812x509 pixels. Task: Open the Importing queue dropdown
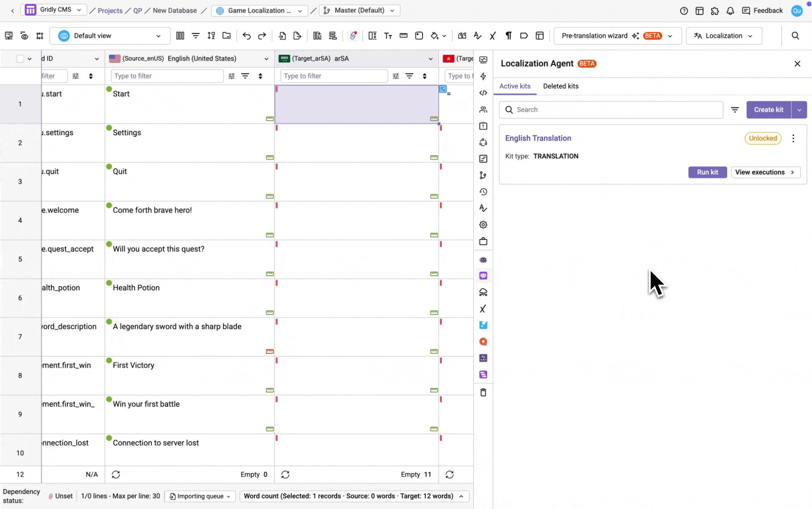[x=200, y=496]
